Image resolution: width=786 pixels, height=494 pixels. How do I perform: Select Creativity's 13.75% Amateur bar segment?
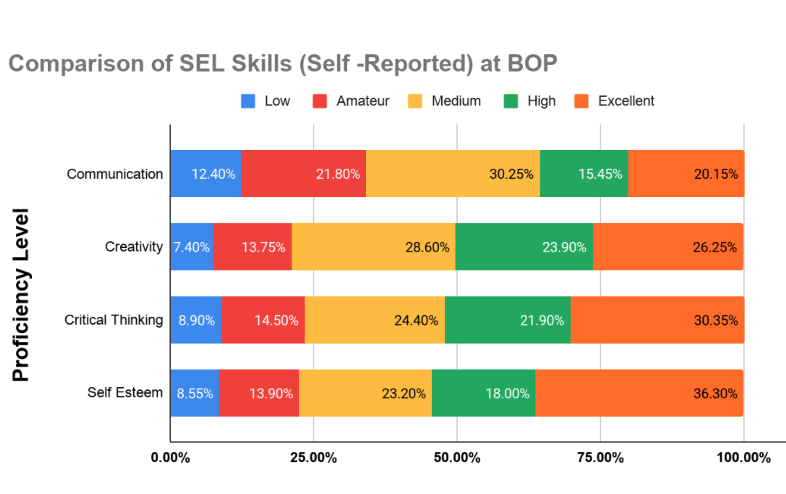[x=252, y=247]
